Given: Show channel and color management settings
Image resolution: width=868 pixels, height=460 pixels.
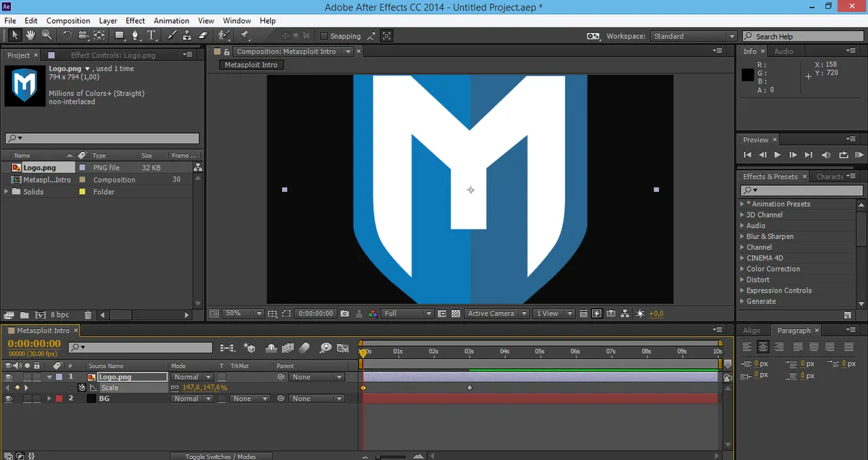Looking at the screenshot, I should [x=372, y=313].
